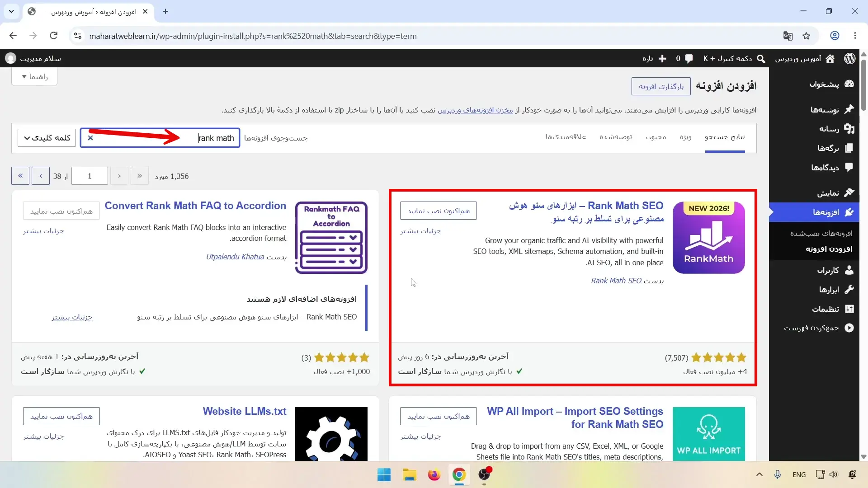
Task: Jump to last results page arrow
Action: click(20, 176)
